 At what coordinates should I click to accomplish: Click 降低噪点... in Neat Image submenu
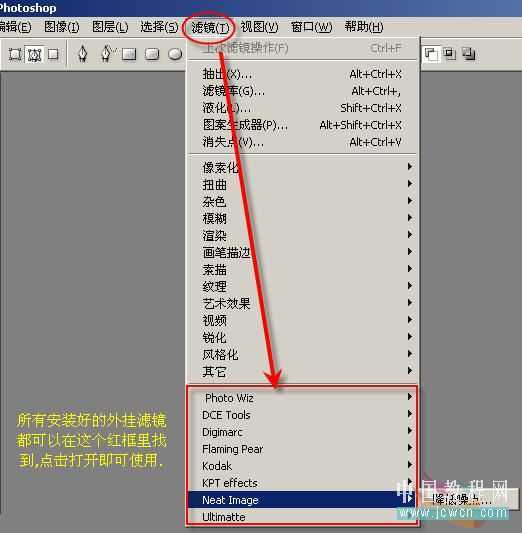tap(468, 499)
